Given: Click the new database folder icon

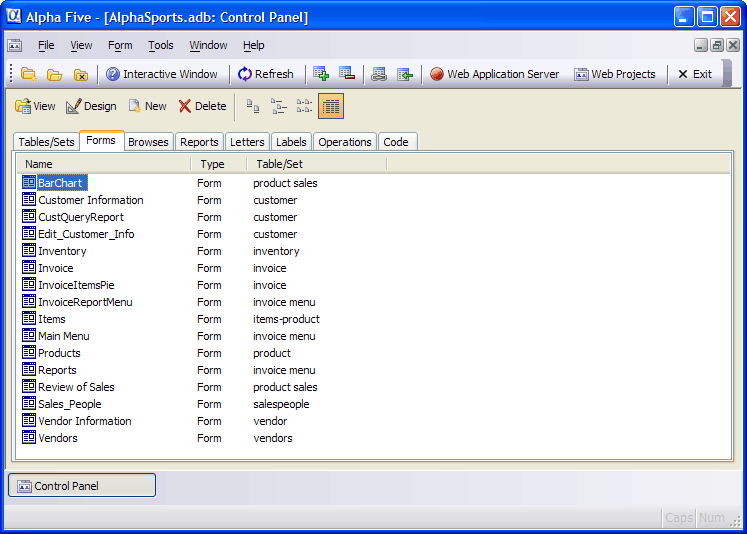Looking at the screenshot, I should click(29, 74).
